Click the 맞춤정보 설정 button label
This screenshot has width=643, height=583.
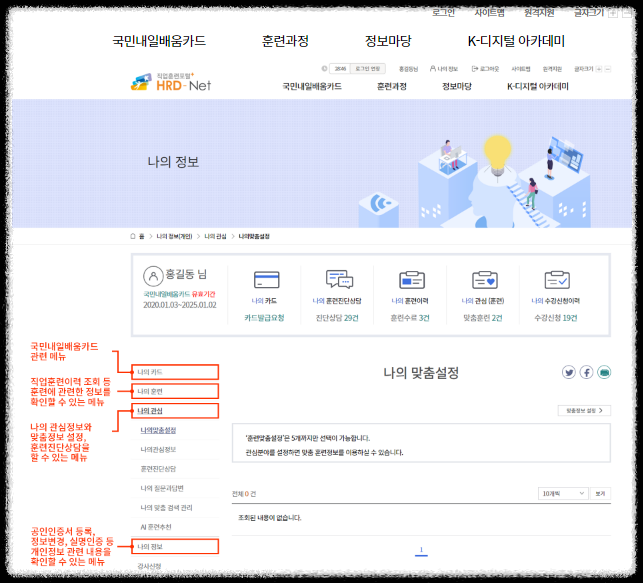click(x=581, y=410)
